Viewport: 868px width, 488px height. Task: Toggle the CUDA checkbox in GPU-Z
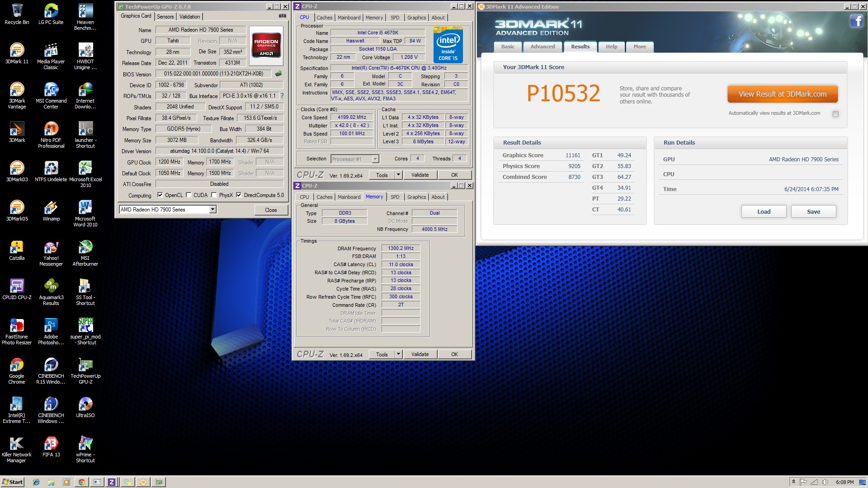[188, 195]
